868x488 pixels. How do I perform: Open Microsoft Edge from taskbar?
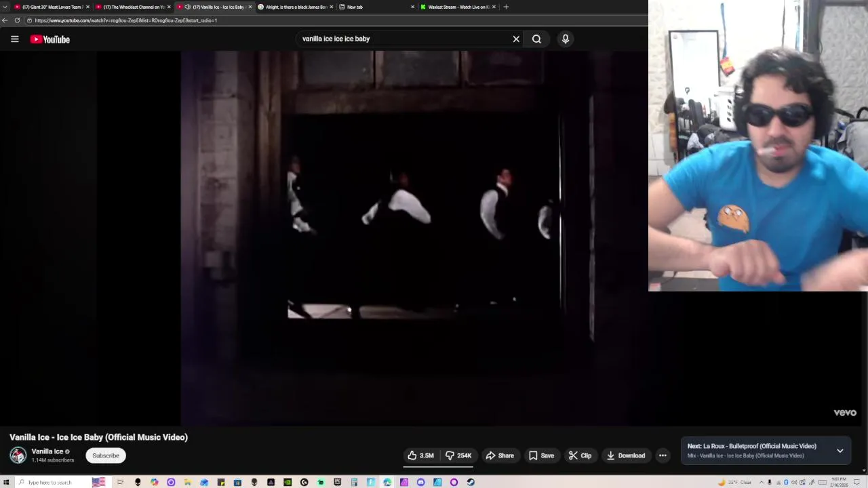click(387, 483)
